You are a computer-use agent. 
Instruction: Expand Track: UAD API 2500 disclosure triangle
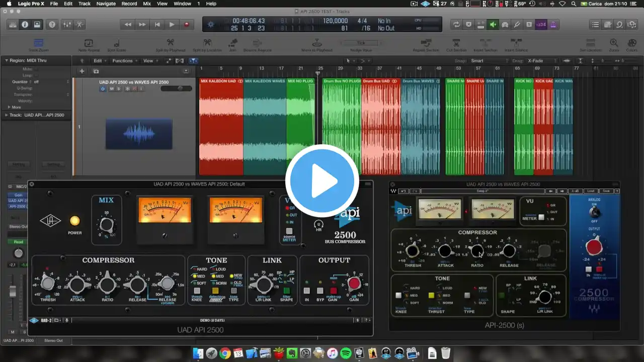7,115
